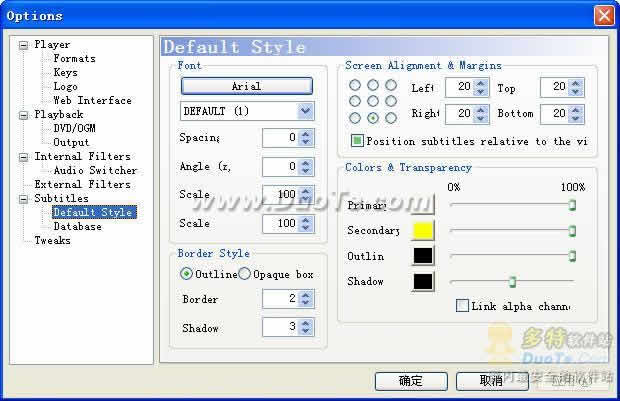Viewport: 620px width, 401px height.
Task: Increase the Left margin value
Action: point(480,83)
